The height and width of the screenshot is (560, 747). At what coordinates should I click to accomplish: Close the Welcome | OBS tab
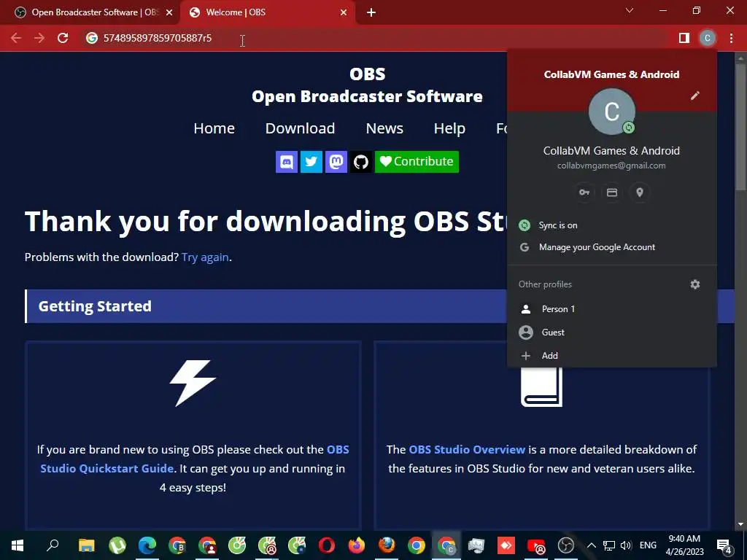344,12
